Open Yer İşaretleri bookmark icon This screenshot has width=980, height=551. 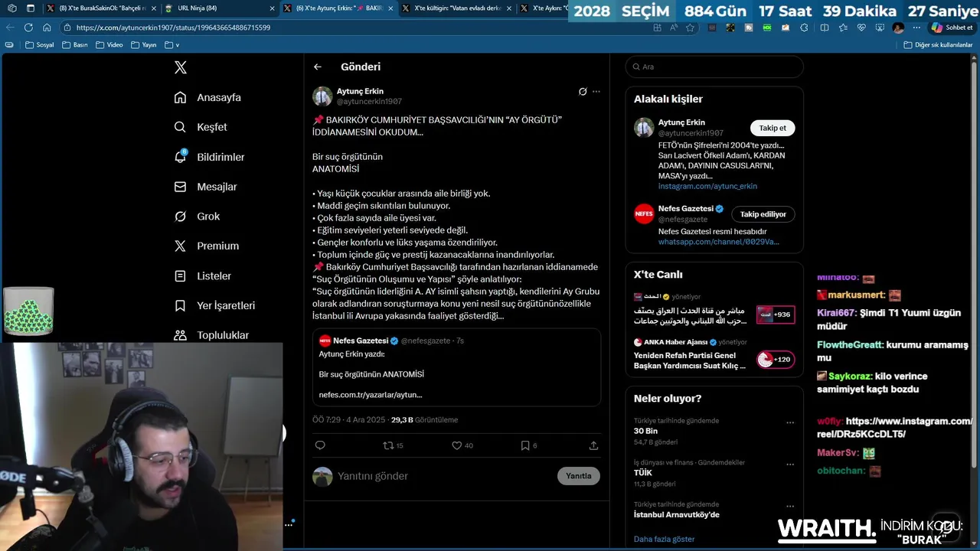180,305
